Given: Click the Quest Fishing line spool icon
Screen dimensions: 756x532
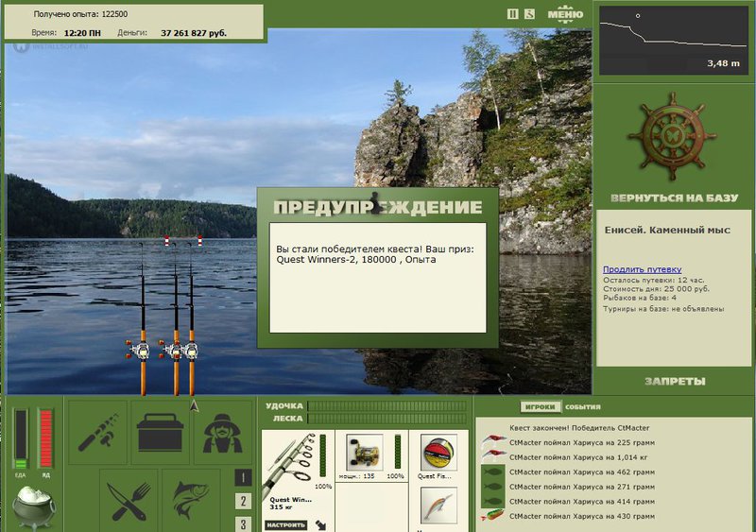Looking at the screenshot, I should pyautogui.click(x=438, y=453).
